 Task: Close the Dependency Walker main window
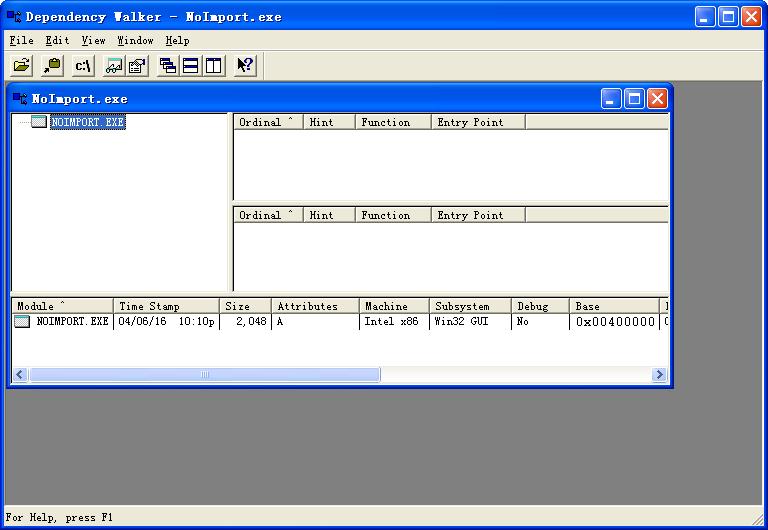click(751, 17)
